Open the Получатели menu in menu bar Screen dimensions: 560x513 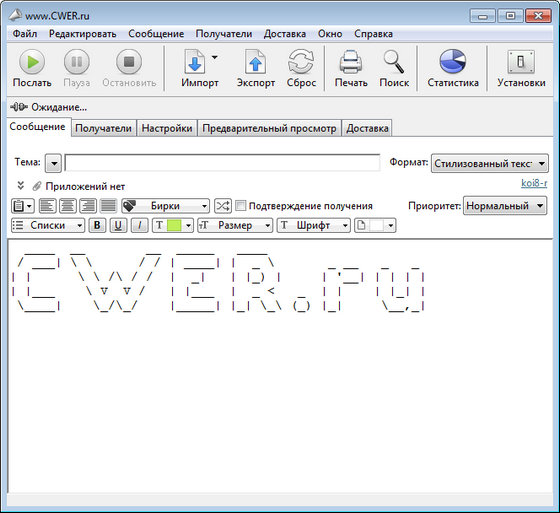(x=224, y=34)
